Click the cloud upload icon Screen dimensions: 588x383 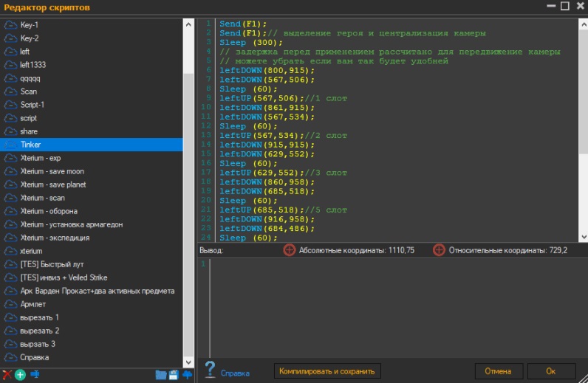point(188,375)
